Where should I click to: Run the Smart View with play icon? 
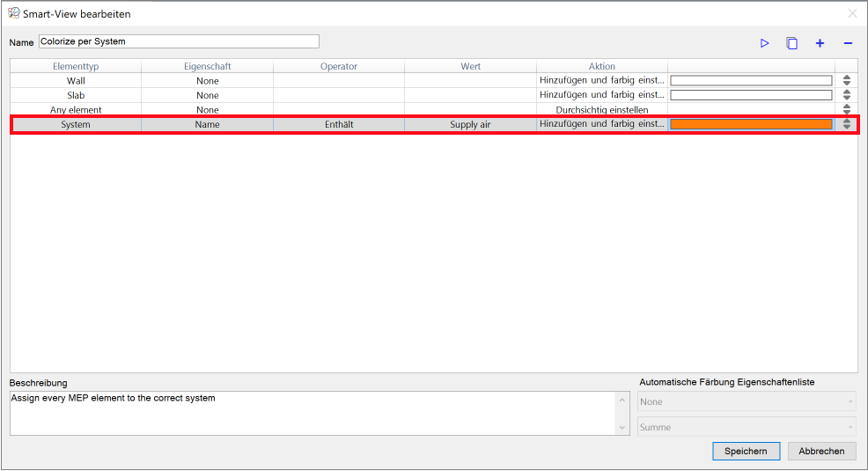coord(764,43)
